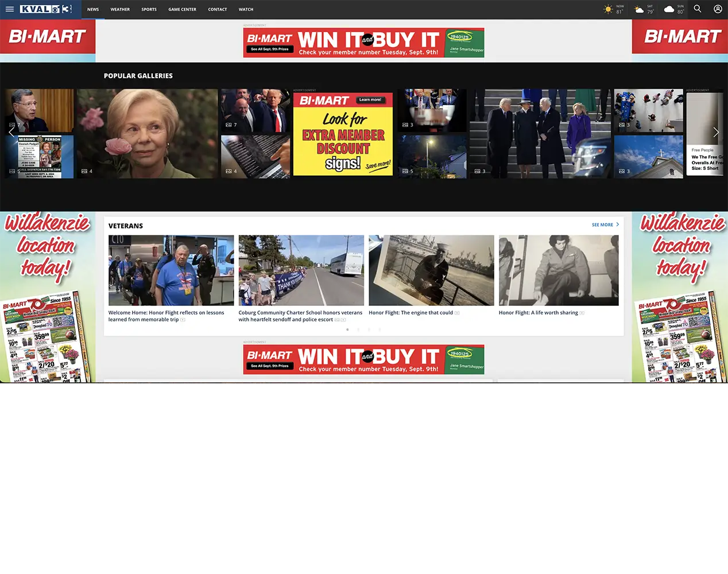Open the hamburger menu icon
This screenshot has height=574, width=728.
pyautogui.click(x=9, y=9)
